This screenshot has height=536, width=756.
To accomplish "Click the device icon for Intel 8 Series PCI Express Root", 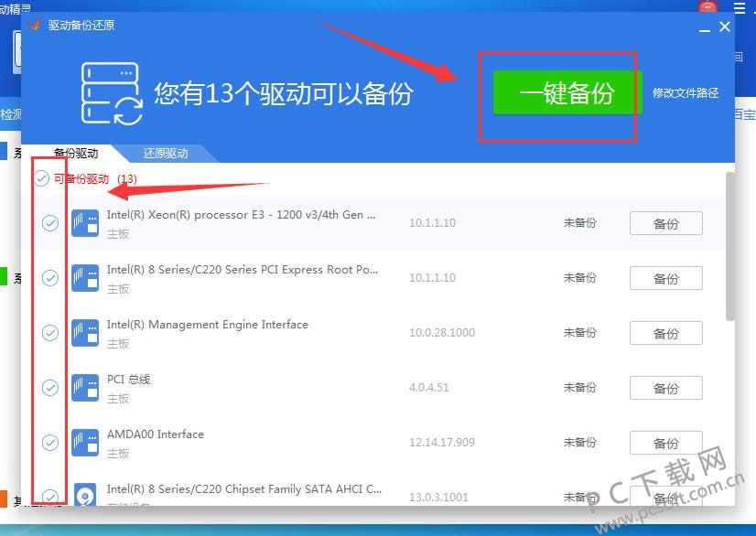I will click(x=85, y=277).
